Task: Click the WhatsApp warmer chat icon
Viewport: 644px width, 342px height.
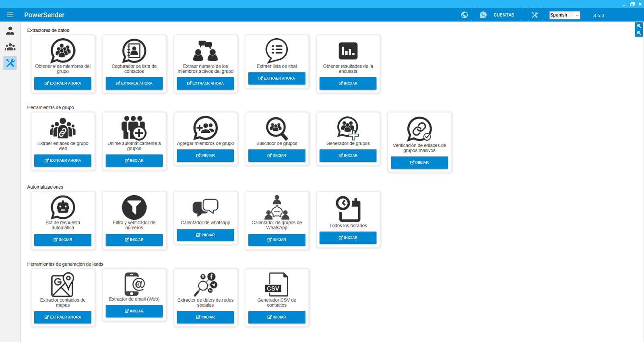Action: click(x=205, y=207)
